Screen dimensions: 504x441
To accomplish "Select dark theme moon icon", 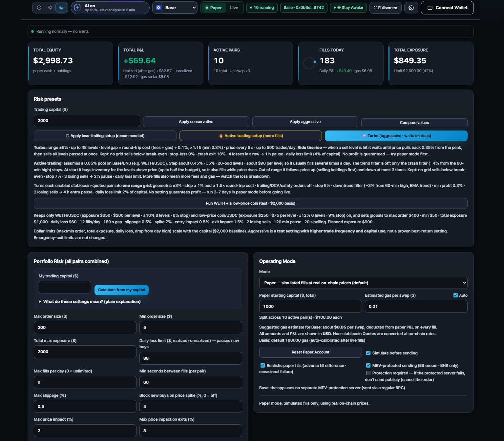I will coord(61,8).
